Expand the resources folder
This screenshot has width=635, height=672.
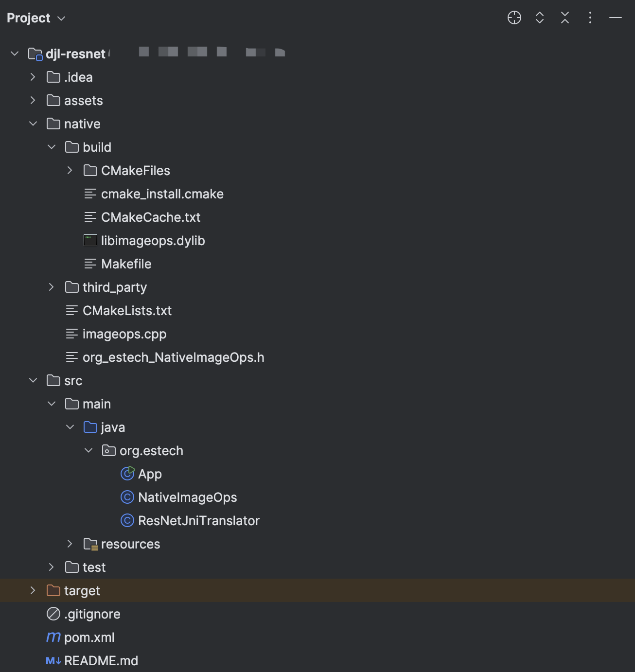[x=70, y=544]
